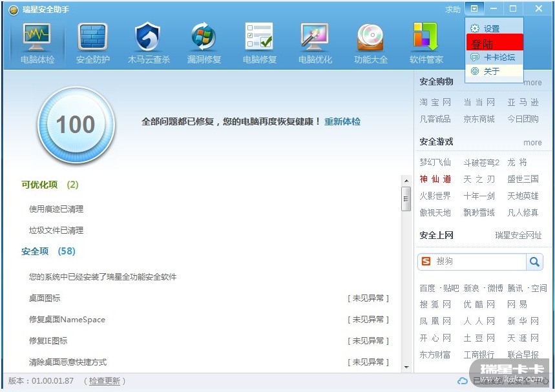Select the 使用痕迹已清理 row

[x=56, y=209]
